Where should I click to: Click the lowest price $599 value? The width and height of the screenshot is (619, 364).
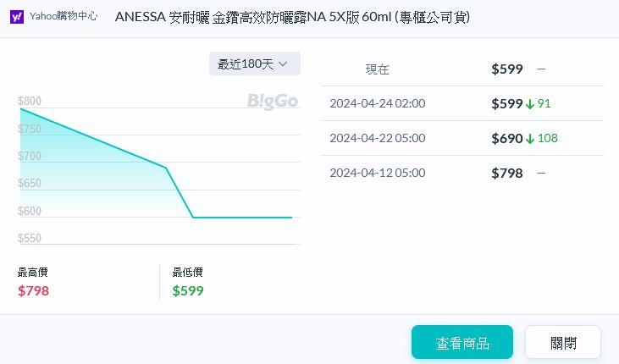point(188,290)
